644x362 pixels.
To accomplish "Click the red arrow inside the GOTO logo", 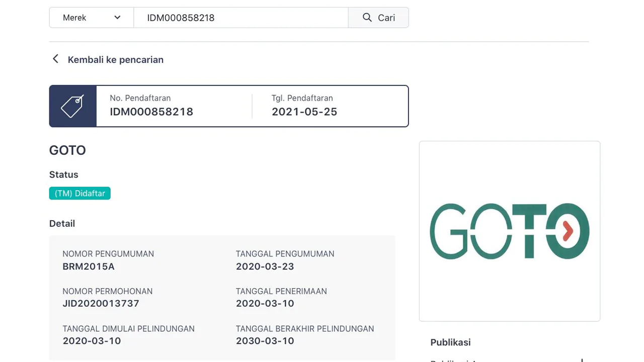I will 568,231.
